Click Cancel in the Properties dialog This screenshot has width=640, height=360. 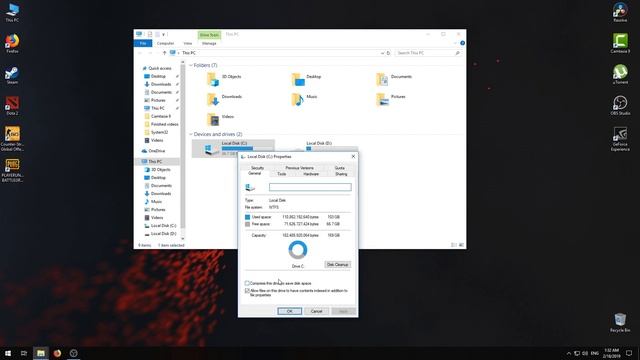coord(317,311)
